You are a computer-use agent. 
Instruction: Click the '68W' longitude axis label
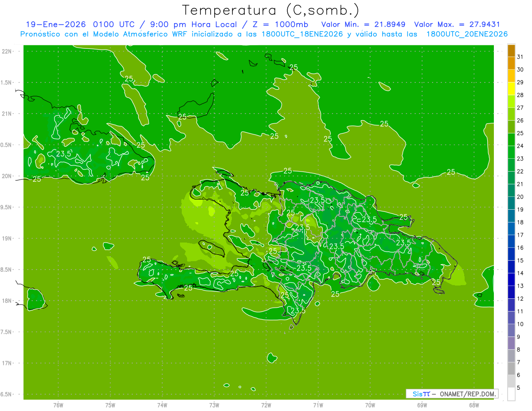click(x=474, y=405)
